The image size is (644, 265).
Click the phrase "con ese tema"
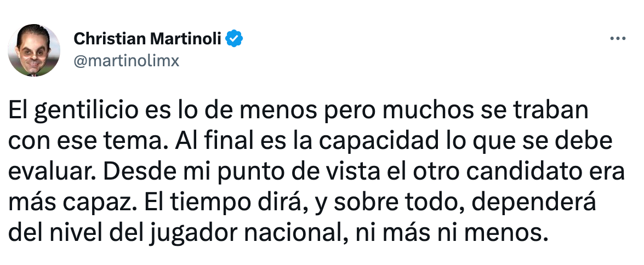[x=84, y=143]
